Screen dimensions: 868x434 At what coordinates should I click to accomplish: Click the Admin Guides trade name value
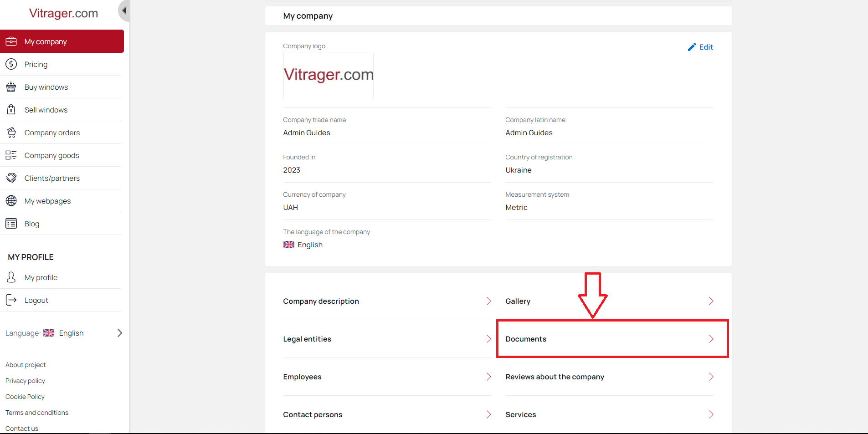307,133
